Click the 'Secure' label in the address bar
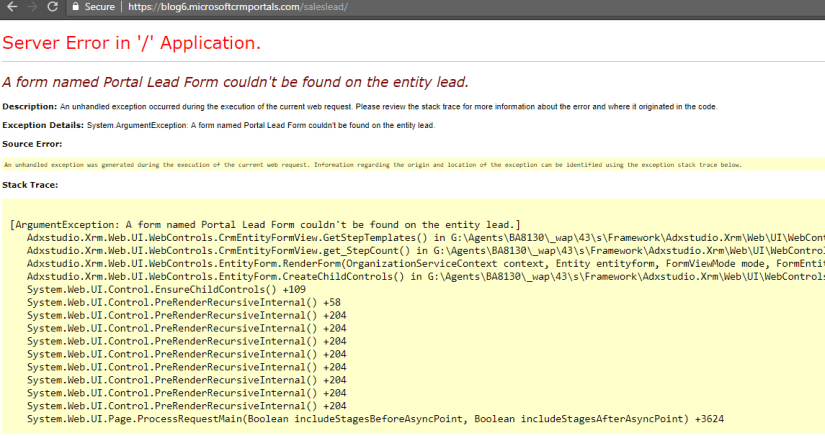 (99, 7)
